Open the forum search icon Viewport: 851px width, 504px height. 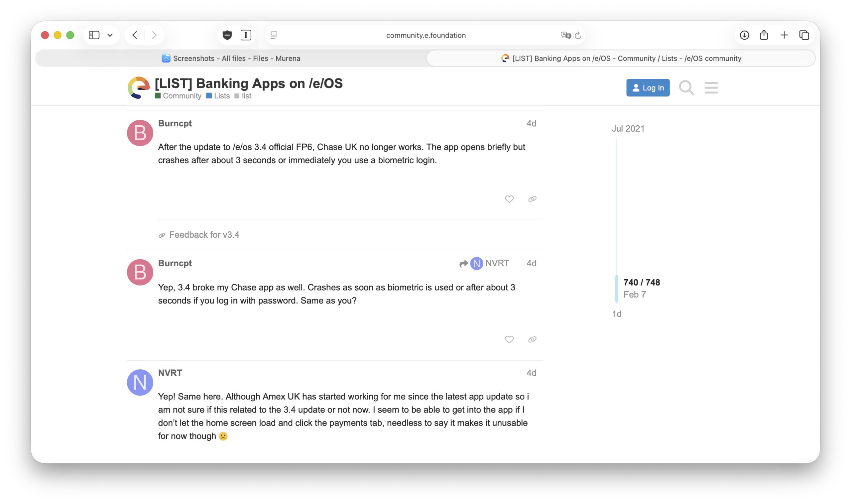click(x=686, y=88)
